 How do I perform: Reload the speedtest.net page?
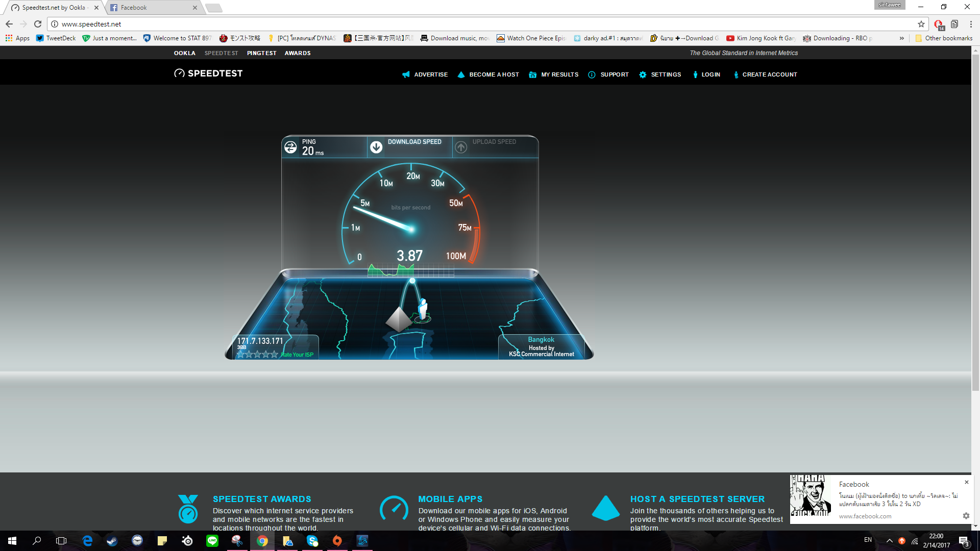pyautogui.click(x=38, y=24)
